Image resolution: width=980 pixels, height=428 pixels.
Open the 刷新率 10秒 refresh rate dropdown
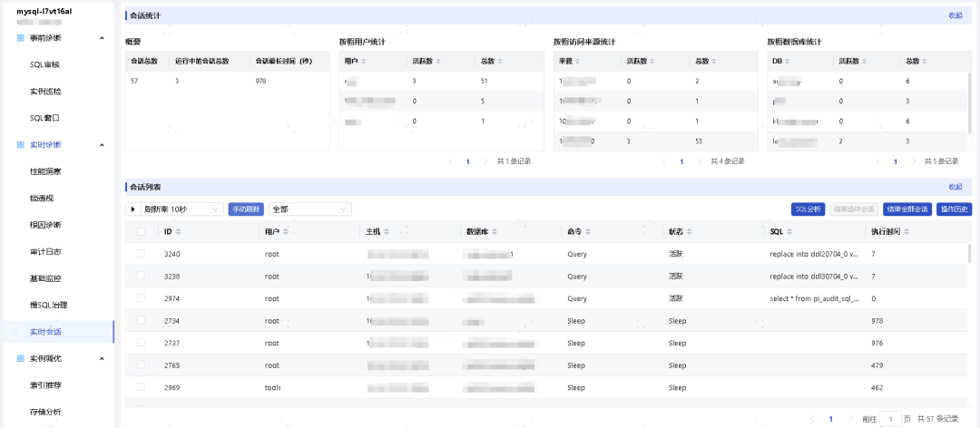click(181, 209)
